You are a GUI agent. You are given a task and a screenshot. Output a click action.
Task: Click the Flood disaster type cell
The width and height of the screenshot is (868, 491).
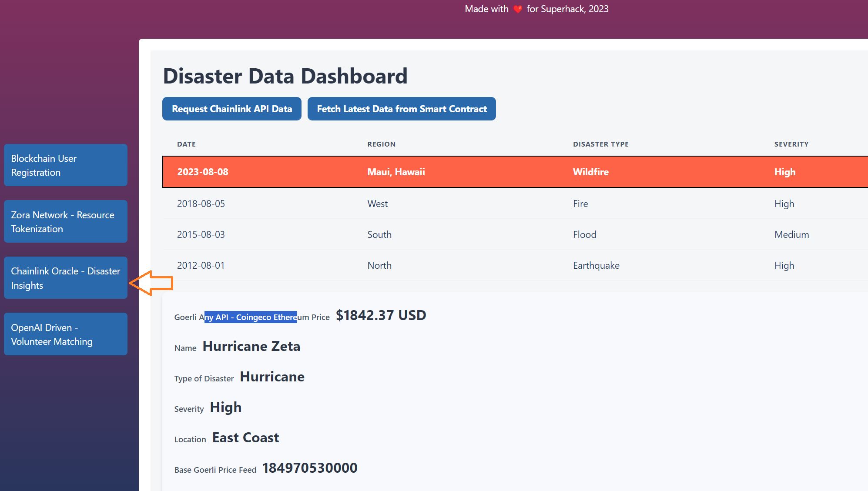[x=584, y=234]
